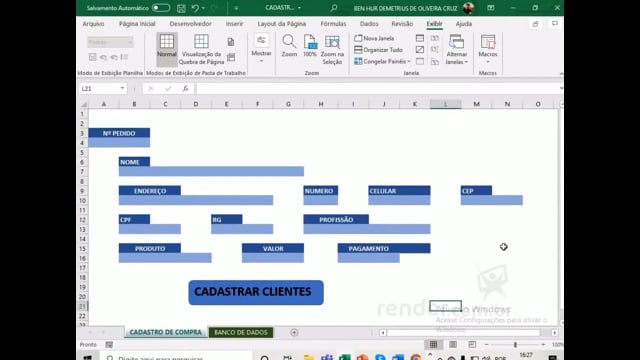Switch to the Fórmulas tab
The image size is (640, 360).
click(333, 24)
